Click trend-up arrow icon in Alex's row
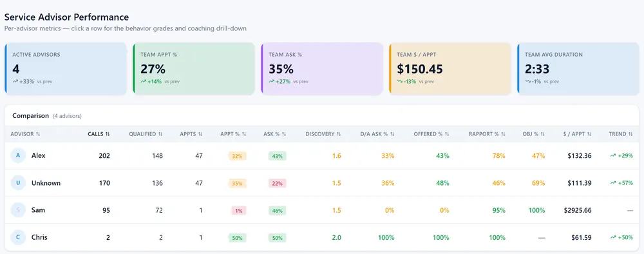The width and height of the screenshot is (644, 254). click(613, 156)
